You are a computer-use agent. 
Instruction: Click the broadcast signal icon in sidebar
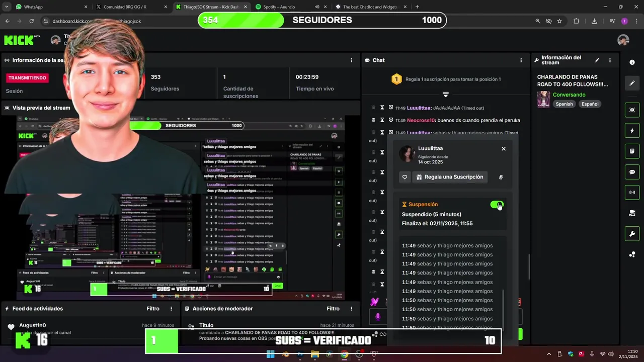point(632,193)
